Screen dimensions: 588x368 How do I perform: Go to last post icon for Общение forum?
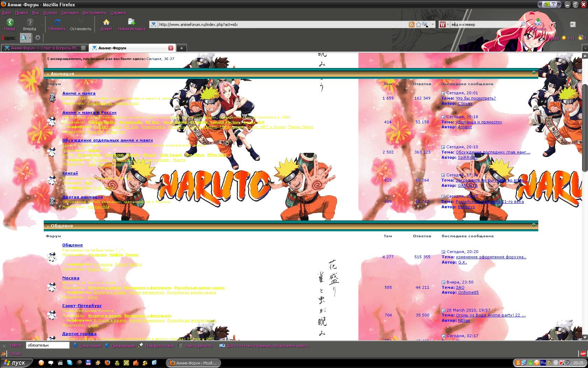click(x=443, y=252)
